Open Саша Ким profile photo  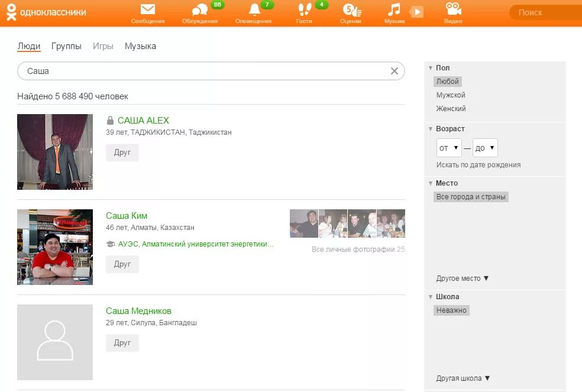click(55, 247)
